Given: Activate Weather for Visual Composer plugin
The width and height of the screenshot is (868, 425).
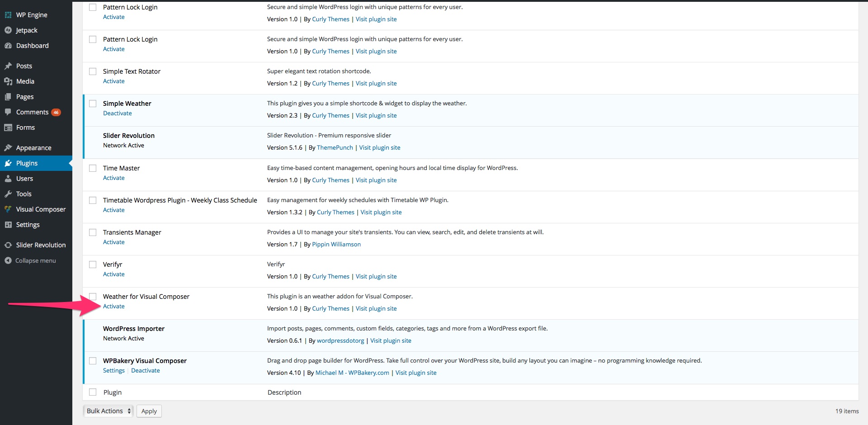Looking at the screenshot, I should coord(114,306).
